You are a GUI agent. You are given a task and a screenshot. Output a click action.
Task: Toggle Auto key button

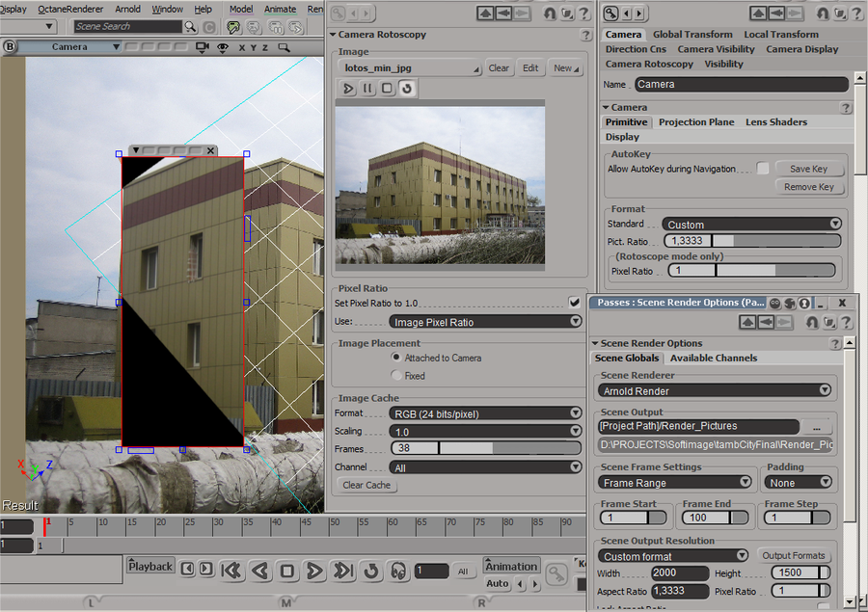(x=497, y=583)
